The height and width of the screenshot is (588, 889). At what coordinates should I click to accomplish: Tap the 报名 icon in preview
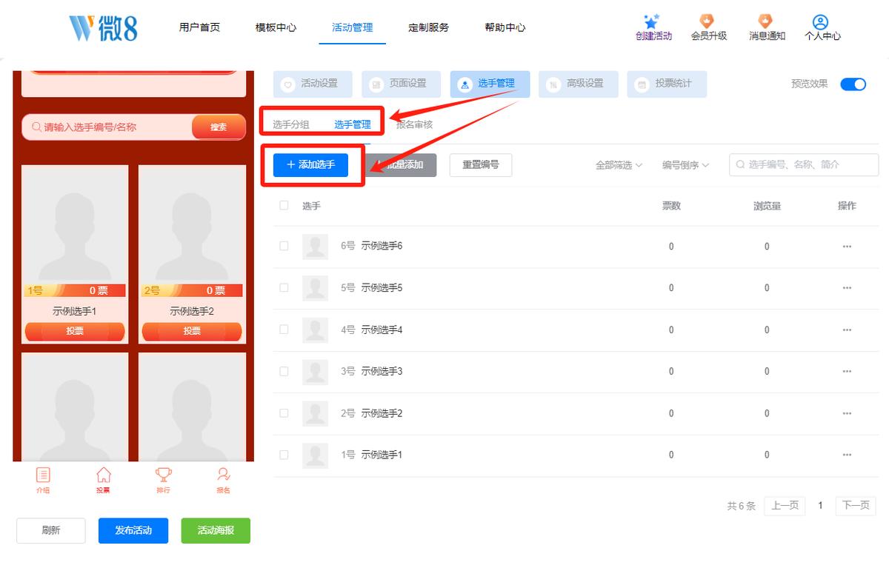223,475
